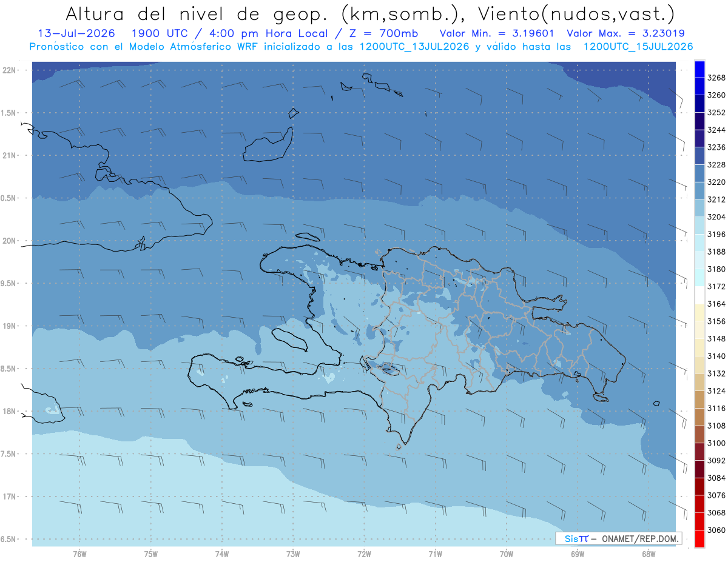The image size is (728, 562).
Task: Click the '72W' longitude label
Action: tap(364, 554)
